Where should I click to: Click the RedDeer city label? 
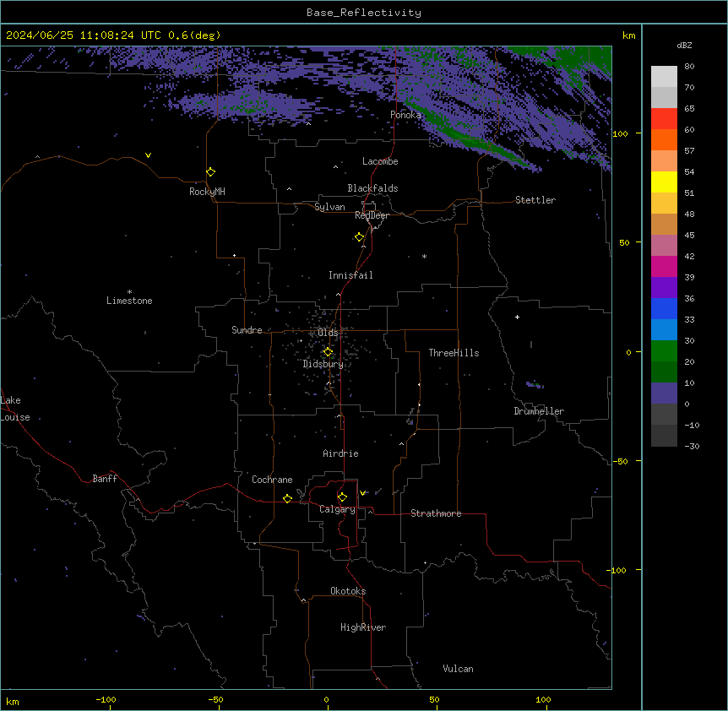click(x=372, y=215)
